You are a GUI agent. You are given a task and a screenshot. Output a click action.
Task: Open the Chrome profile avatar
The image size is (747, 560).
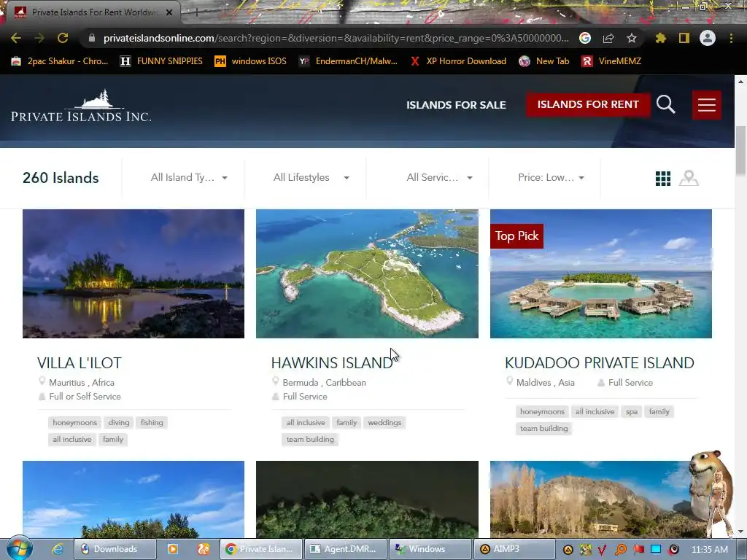(x=708, y=38)
